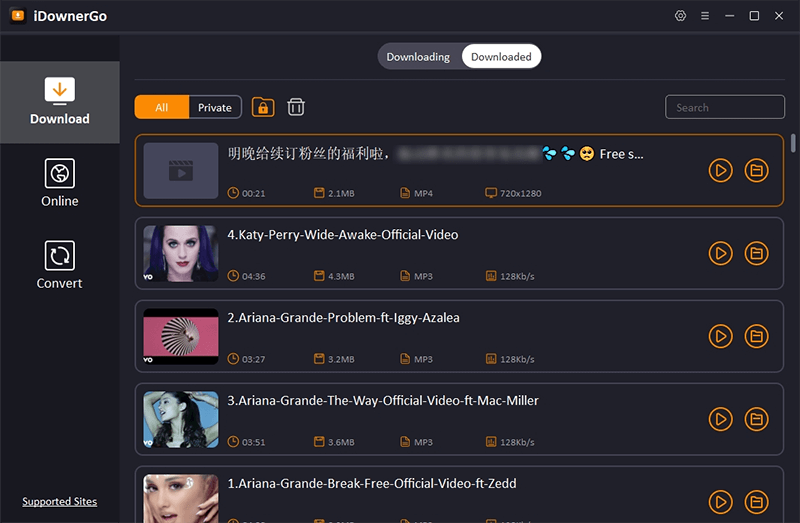This screenshot has height=523, width=800.
Task: Open the hamburger menu in title bar
Action: tap(705, 16)
